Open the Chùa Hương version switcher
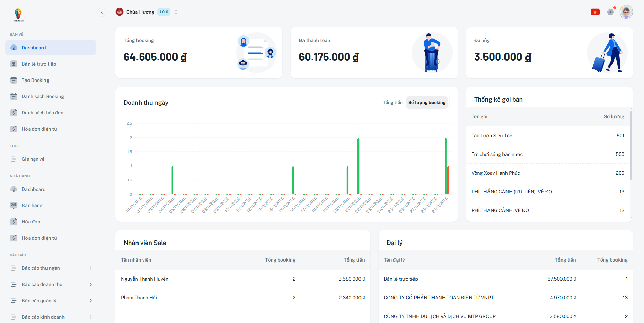The height and width of the screenshot is (323, 644). 176,12
